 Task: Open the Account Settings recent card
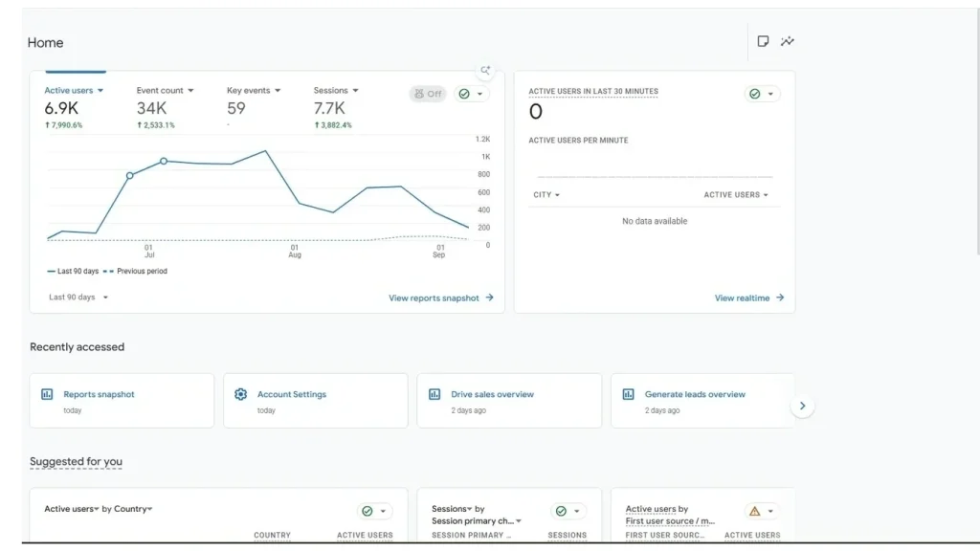(x=316, y=401)
